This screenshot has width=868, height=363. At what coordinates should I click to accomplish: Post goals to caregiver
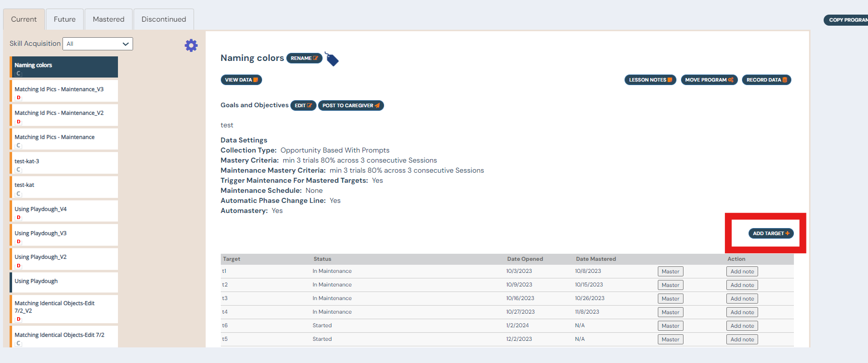(x=351, y=106)
